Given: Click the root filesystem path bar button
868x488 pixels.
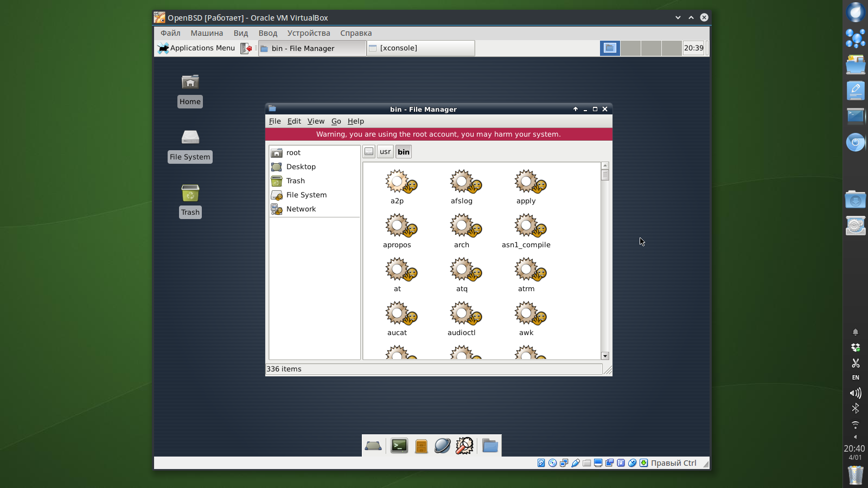Looking at the screenshot, I should pyautogui.click(x=369, y=152).
